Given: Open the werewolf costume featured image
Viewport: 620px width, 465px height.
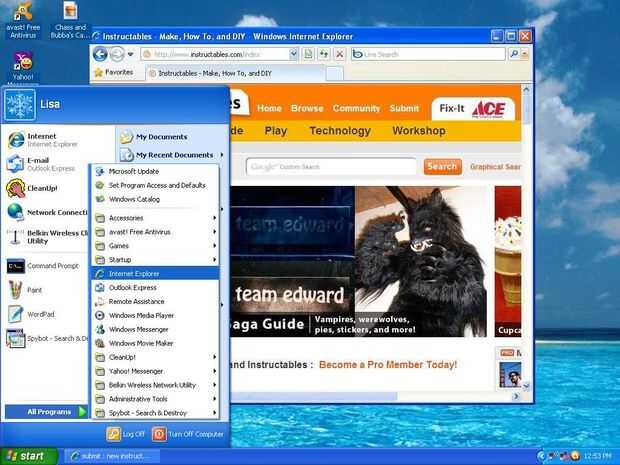Looking at the screenshot, I should 421,261.
